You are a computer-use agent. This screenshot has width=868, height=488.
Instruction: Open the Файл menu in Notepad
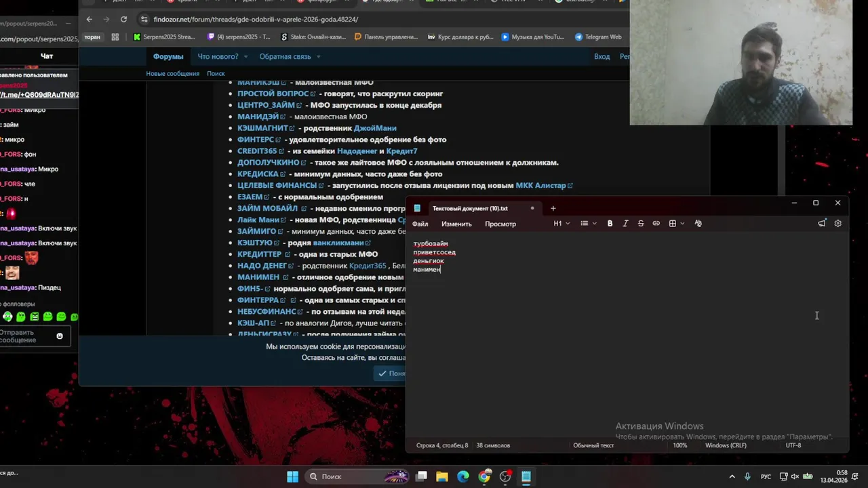pos(420,224)
